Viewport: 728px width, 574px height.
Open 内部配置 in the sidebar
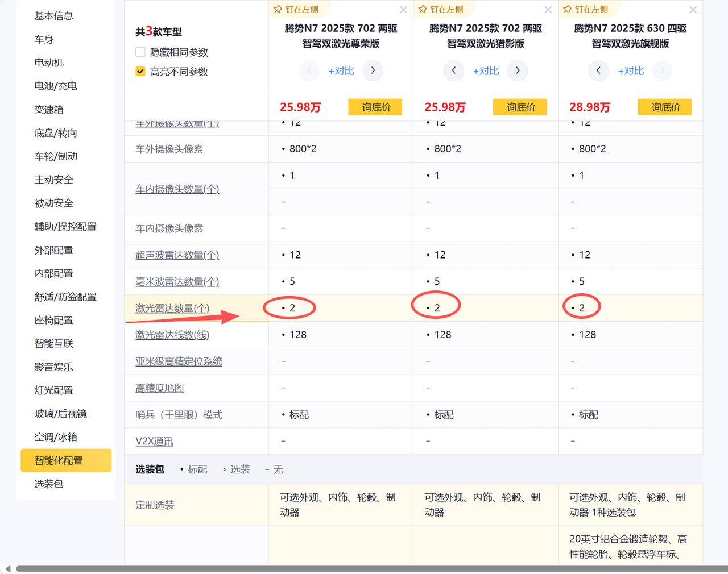point(53,273)
